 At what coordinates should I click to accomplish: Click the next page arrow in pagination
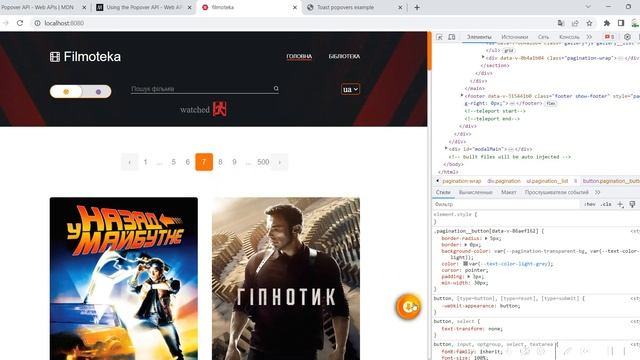click(280, 162)
